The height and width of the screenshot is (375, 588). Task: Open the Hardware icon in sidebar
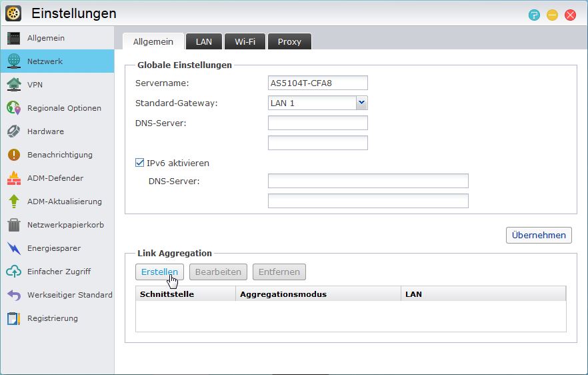pos(14,131)
